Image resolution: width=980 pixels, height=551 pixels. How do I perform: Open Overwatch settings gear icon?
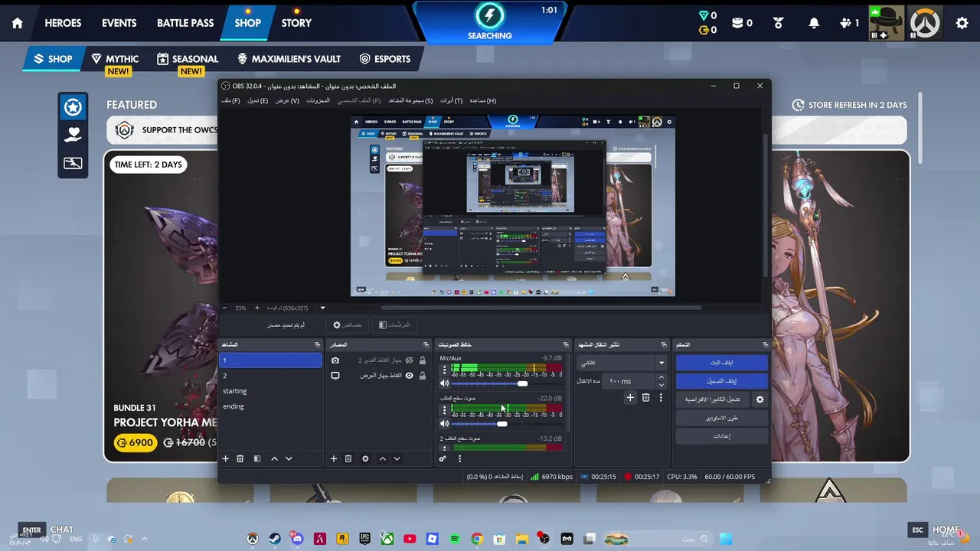tap(962, 23)
